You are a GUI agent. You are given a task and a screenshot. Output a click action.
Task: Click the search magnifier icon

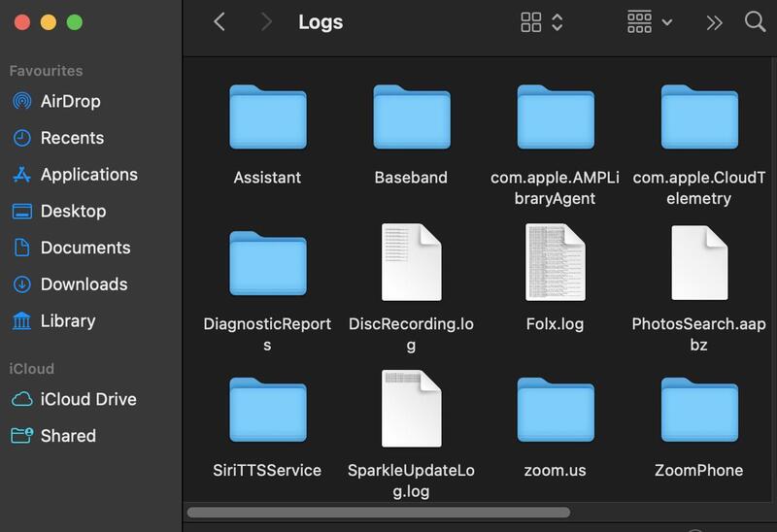(755, 21)
